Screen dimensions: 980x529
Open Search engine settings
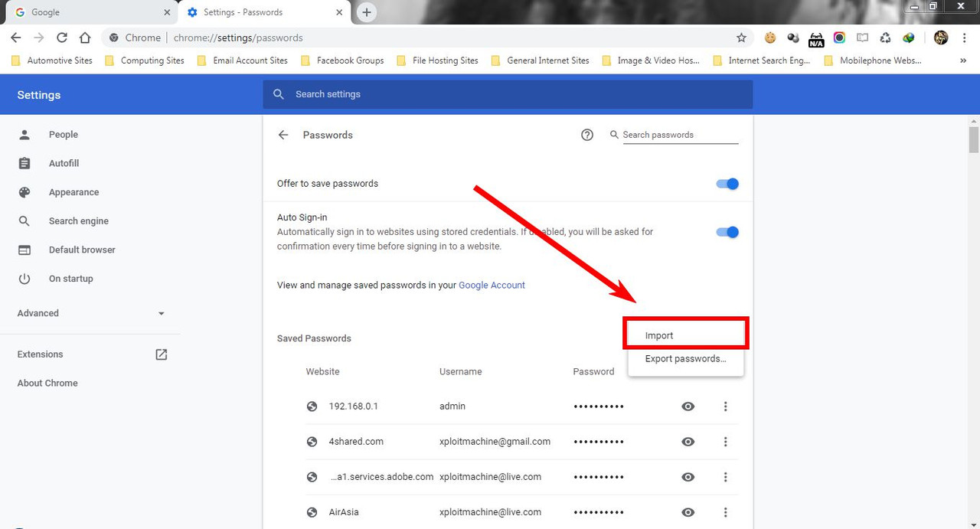click(x=78, y=221)
